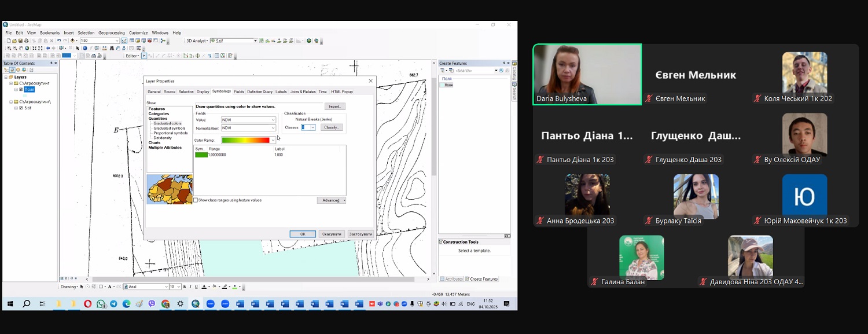Open the Classes count dropdown
868x334 pixels.
click(x=312, y=127)
